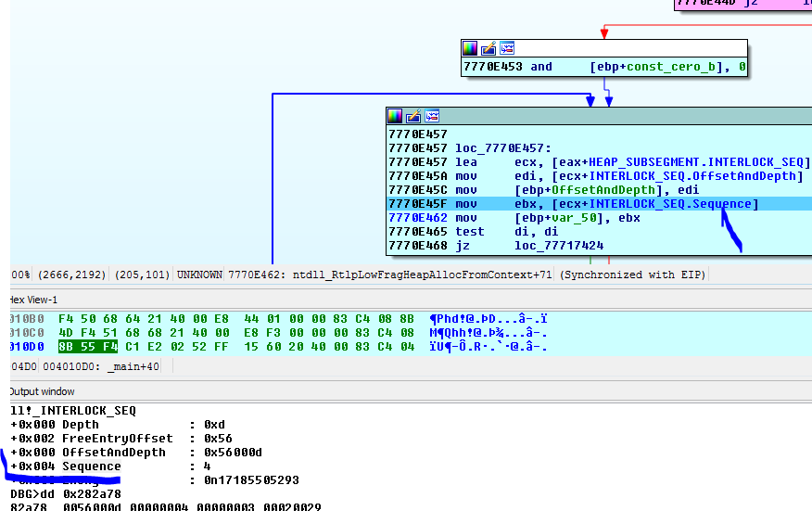The height and width of the screenshot is (511, 812).
Task: Click the loc_7770E457 label line
Action: tap(491, 148)
